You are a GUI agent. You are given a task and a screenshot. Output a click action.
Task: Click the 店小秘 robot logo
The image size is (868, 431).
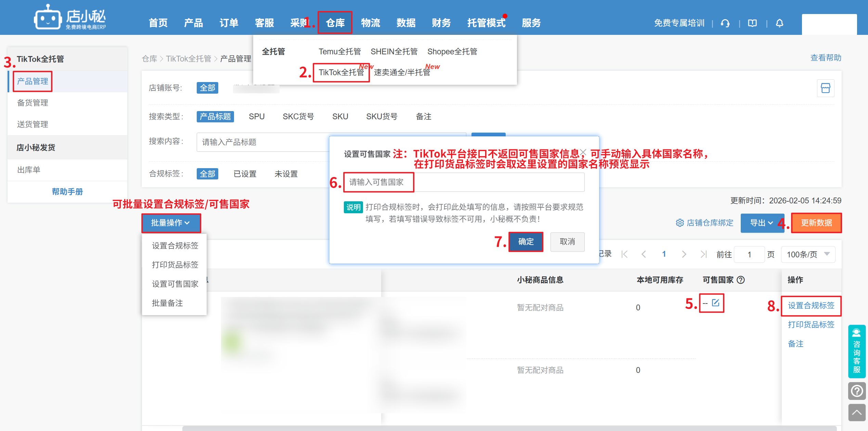coord(48,17)
